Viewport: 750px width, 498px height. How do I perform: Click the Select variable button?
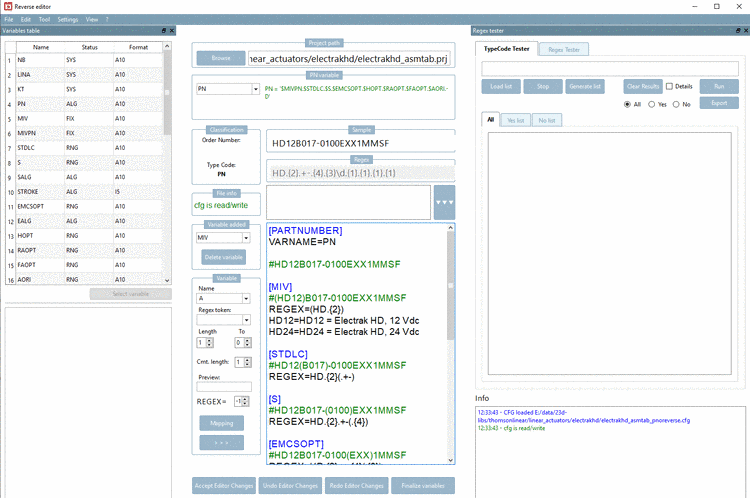click(x=131, y=294)
